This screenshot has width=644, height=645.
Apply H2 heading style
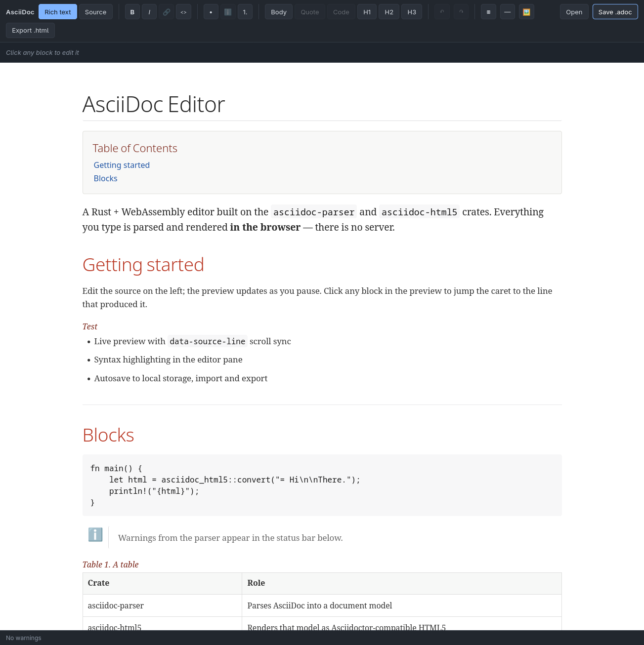point(389,12)
